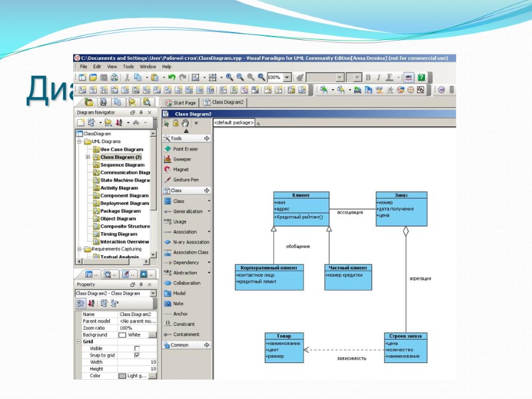Screen dimensions: 532x399
Task: Click the Cut scissors icon
Action: [127, 77]
